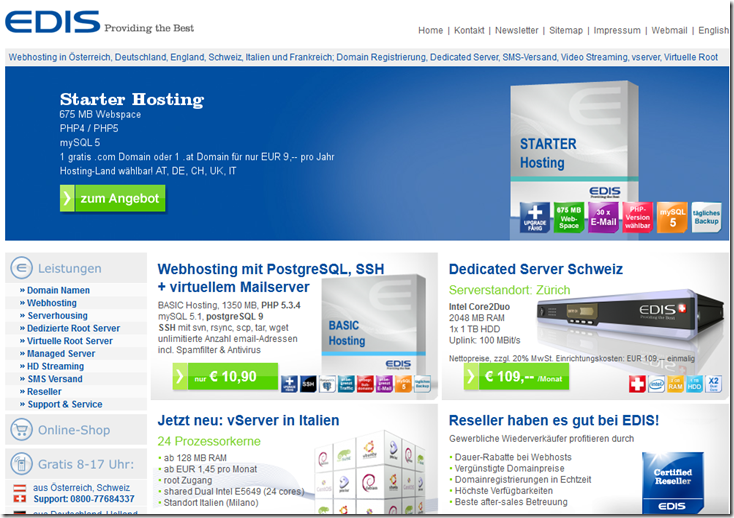This screenshot has height=518, width=734.
Task: Open the Home link in top navigation
Action: pyautogui.click(x=430, y=30)
